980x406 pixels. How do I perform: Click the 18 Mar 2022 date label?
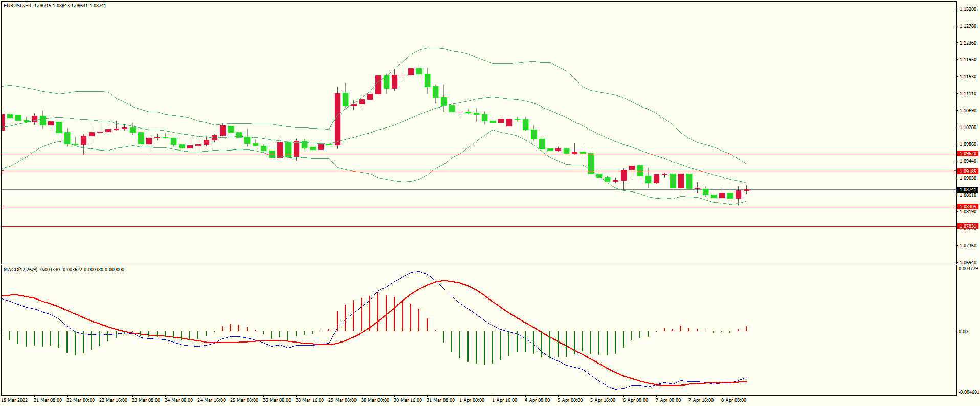[15, 400]
